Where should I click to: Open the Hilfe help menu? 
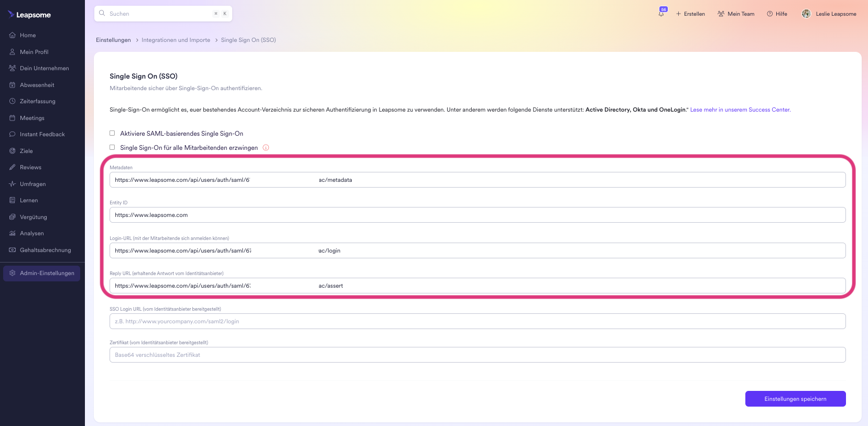[777, 14]
